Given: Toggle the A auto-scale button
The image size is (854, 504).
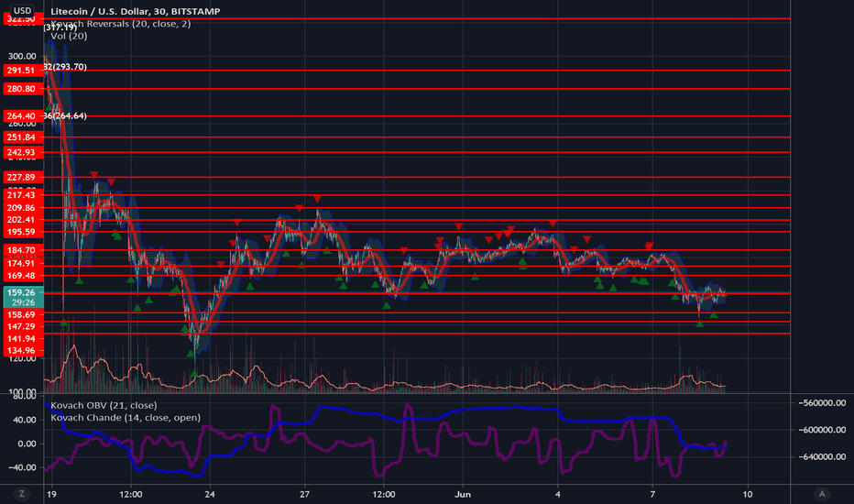Looking at the screenshot, I should [822, 494].
